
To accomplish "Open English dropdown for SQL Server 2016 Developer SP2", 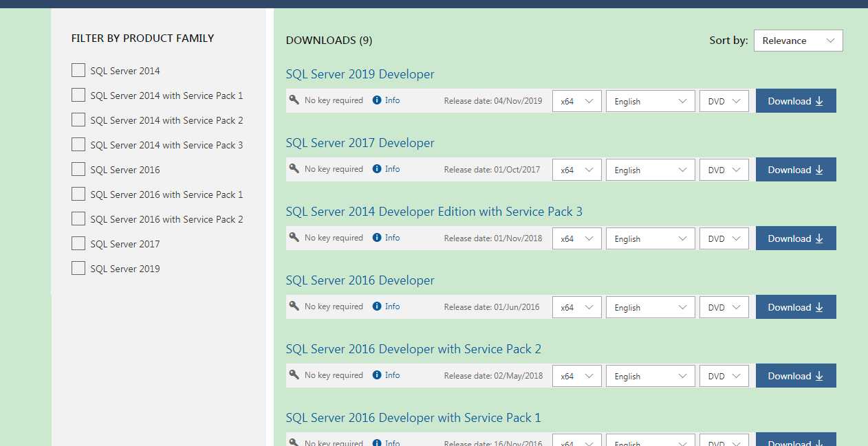I will tap(651, 376).
